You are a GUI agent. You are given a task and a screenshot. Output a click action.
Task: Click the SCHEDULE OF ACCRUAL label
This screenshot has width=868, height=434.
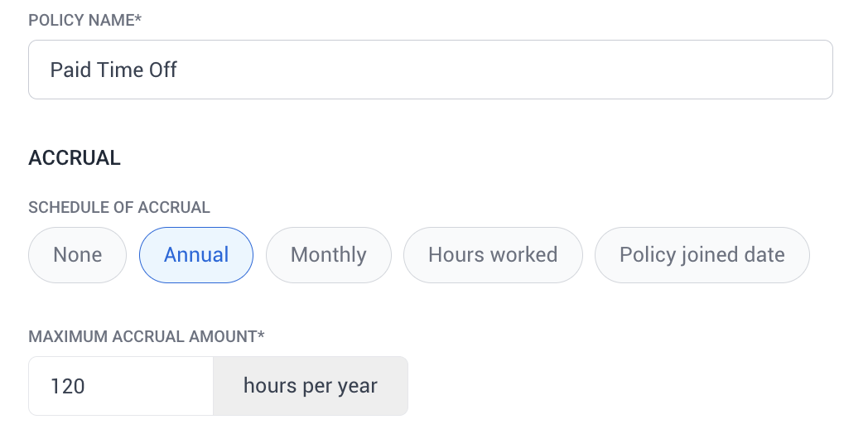pyautogui.click(x=119, y=208)
